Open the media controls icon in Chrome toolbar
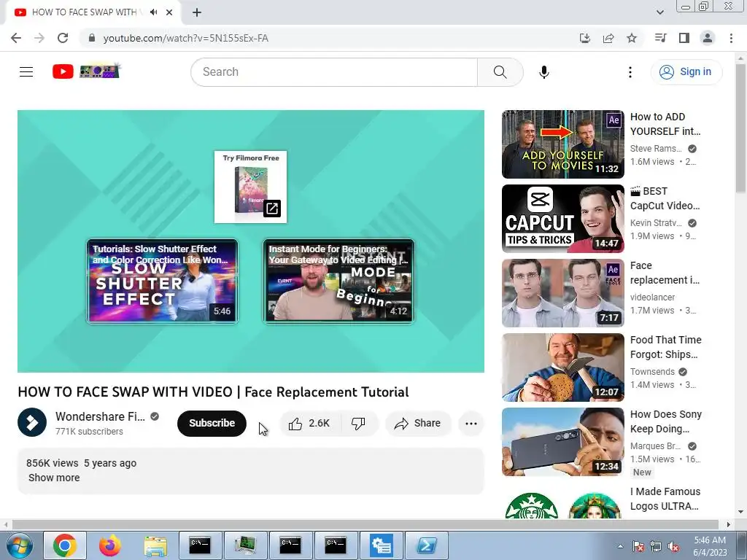The height and width of the screenshot is (560, 747). pyautogui.click(x=660, y=38)
